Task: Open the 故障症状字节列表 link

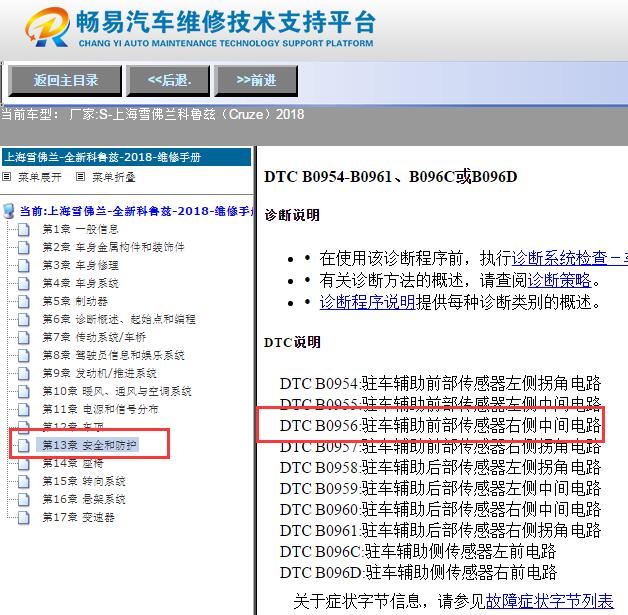Action: (x=550, y=601)
